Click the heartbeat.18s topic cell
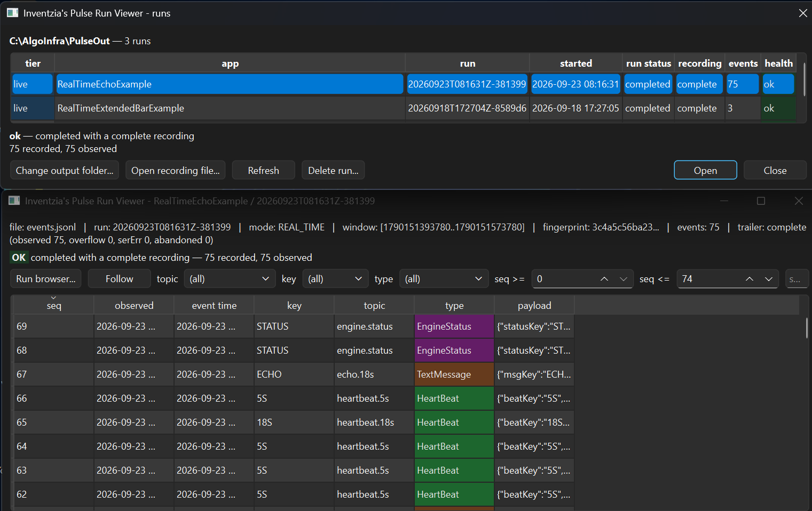 374,422
